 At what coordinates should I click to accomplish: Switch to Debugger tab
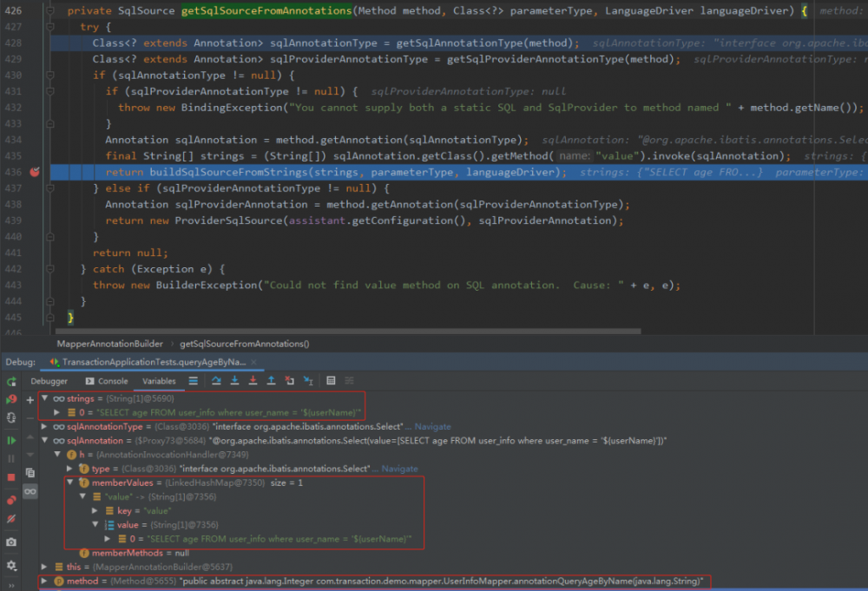(49, 381)
